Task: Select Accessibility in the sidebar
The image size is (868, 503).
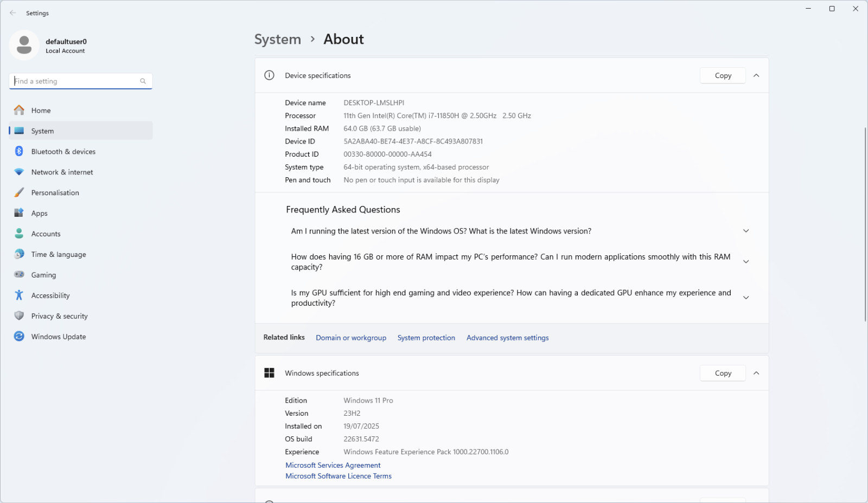Action: (81, 295)
